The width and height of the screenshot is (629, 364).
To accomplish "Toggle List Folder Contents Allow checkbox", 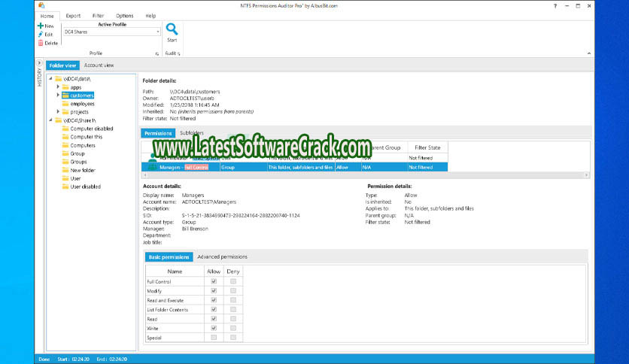I will point(214,310).
